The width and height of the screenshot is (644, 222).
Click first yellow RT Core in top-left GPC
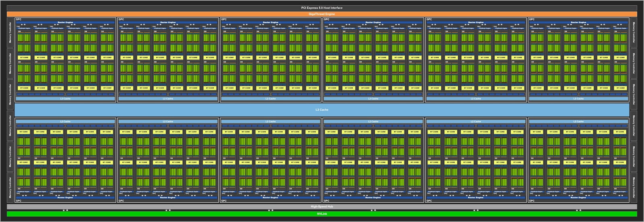tap(24, 58)
